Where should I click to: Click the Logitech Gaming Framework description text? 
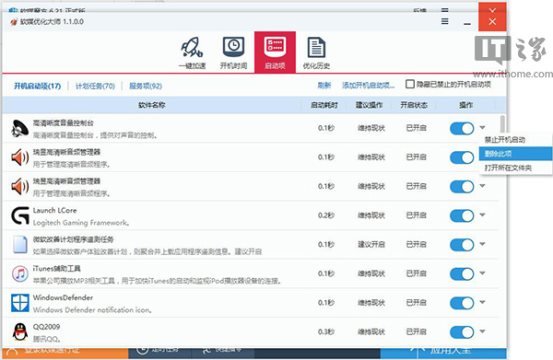tap(81, 223)
